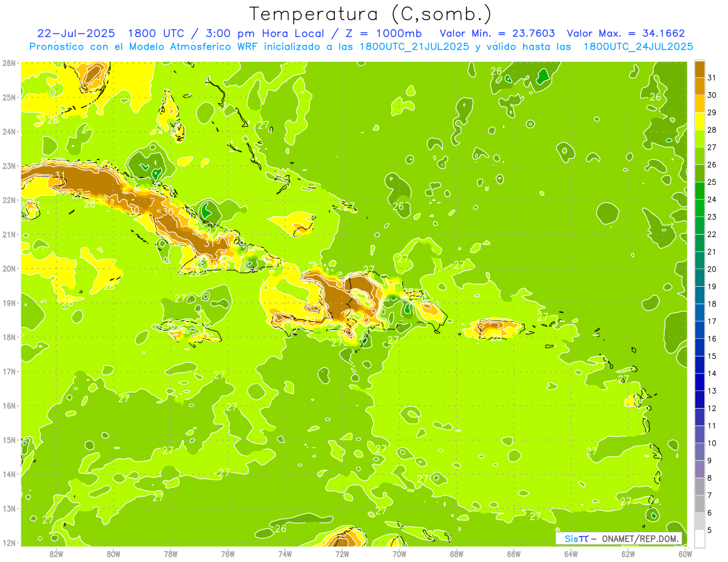Click latitude label '12N'

click(9, 543)
